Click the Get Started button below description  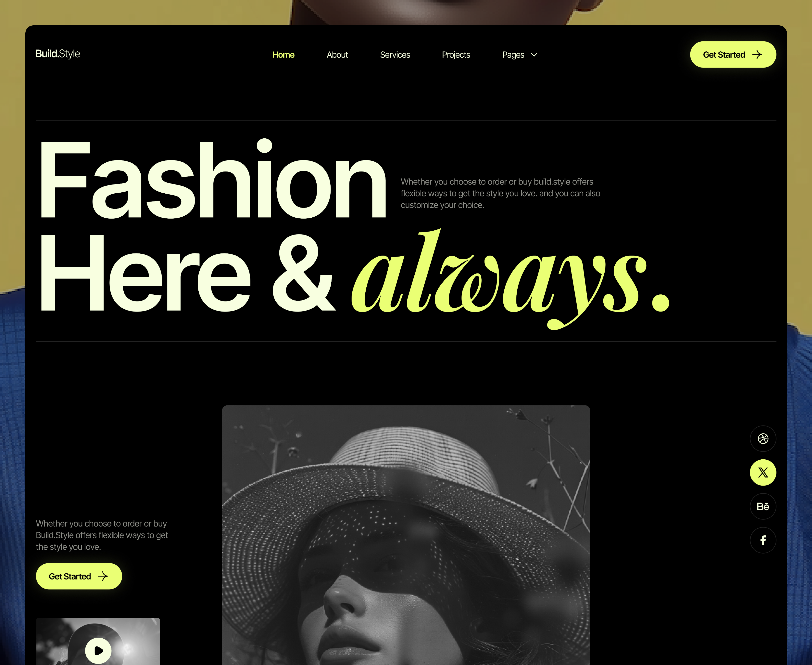click(x=79, y=576)
